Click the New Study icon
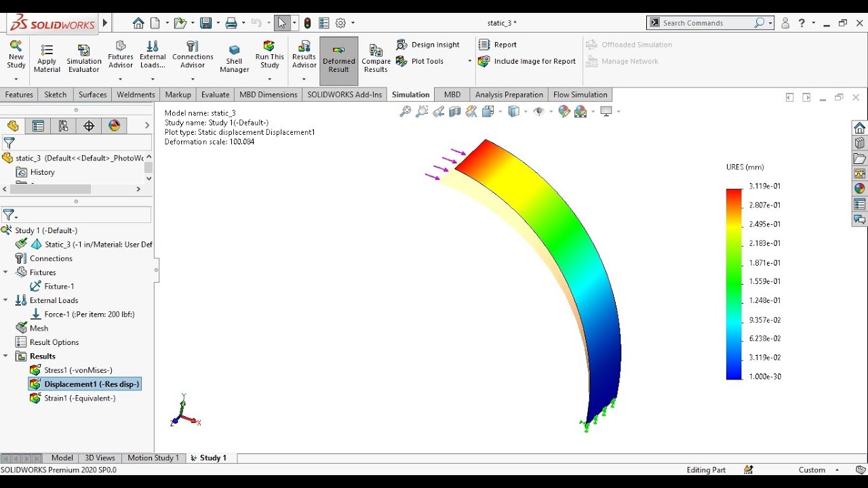The width and height of the screenshot is (868, 488). tap(16, 54)
